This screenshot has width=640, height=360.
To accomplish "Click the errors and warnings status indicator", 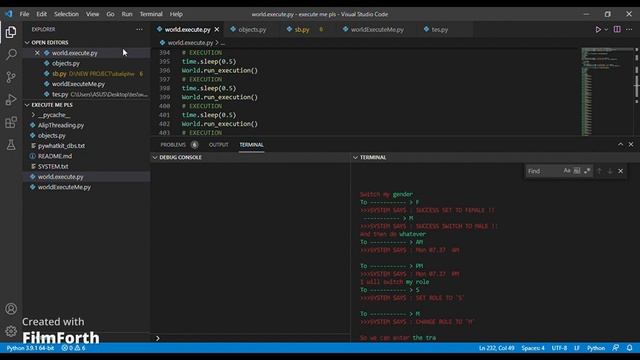I will 73,348.
